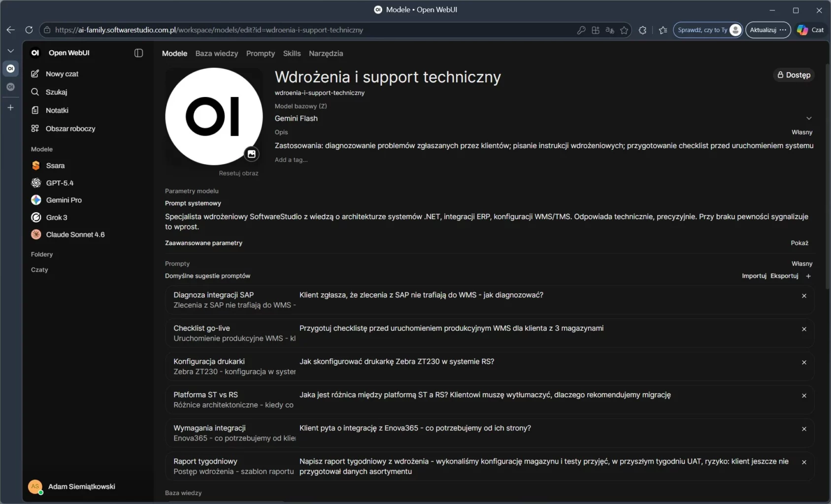The image size is (831, 504).
Task: Open Obszar roboczy workspace icon
Action: (x=35, y=128)
